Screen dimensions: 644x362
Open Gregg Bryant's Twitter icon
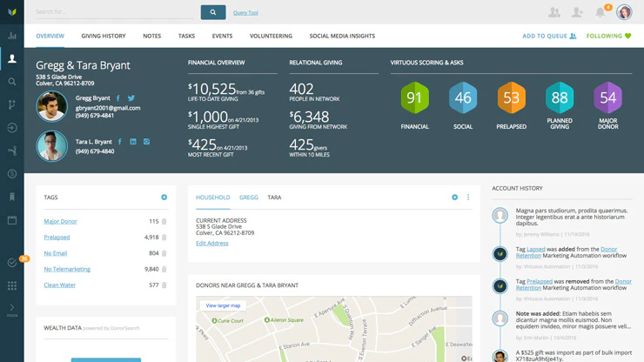click(131, 98)
